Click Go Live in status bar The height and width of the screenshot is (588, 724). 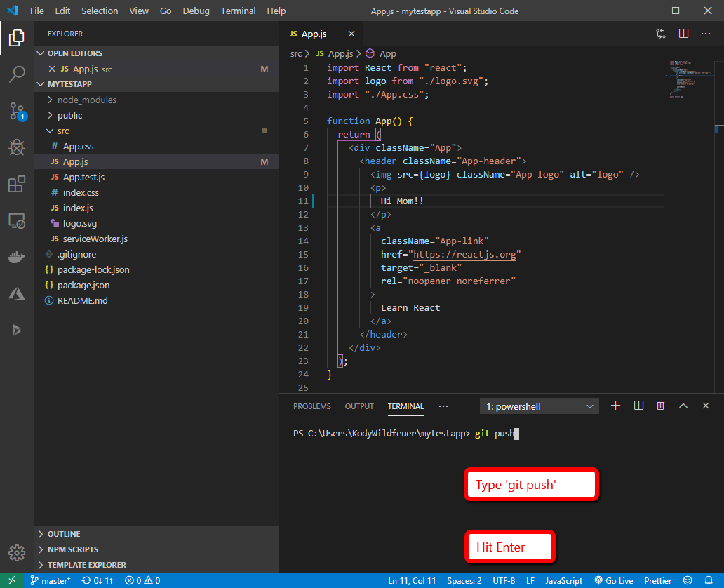click(614, 580)
